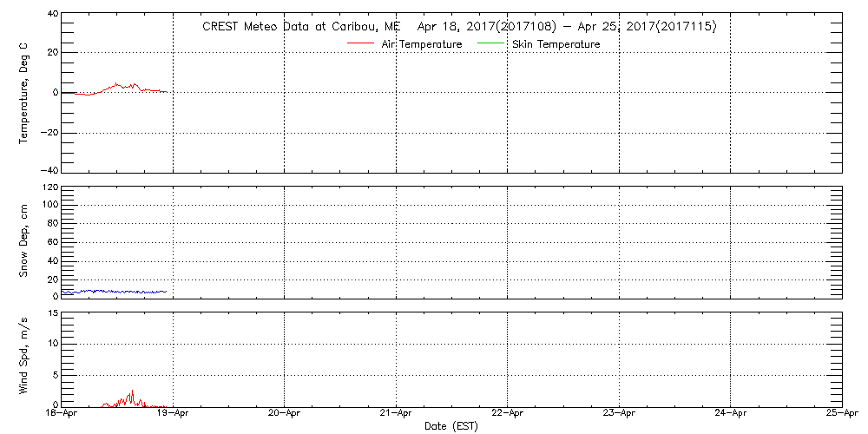Click the blue snow depth data line

pos(115,291)
